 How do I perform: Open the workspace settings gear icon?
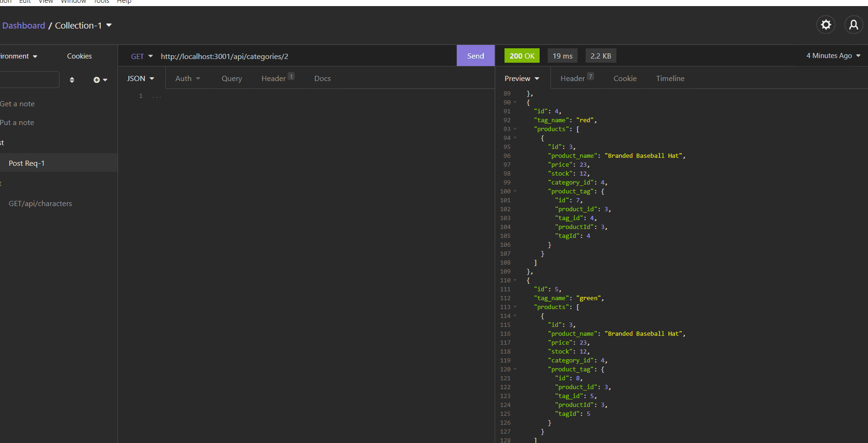pos(825,24)
